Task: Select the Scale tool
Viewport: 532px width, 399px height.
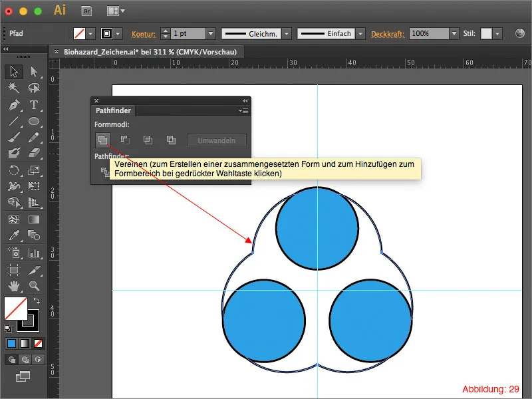Action: pos(34,170)
